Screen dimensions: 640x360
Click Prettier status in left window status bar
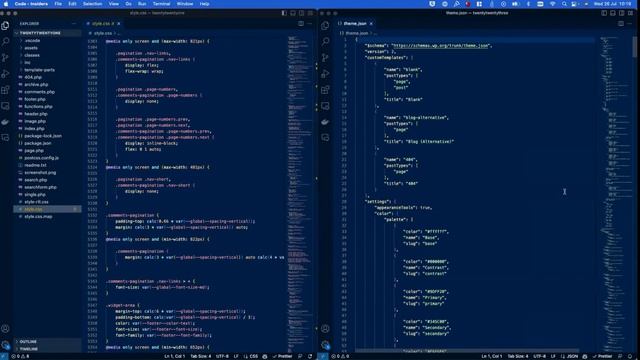pos(282,356)
